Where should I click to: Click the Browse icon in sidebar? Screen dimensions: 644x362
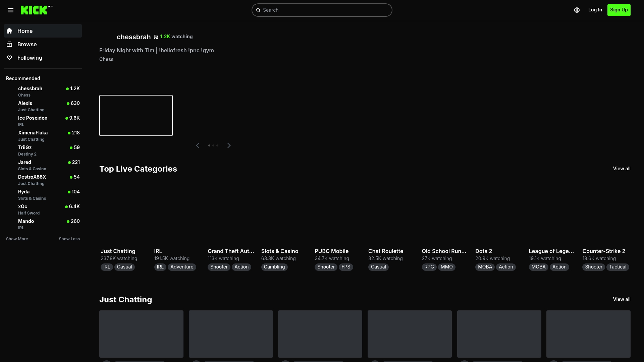[10, 44]
